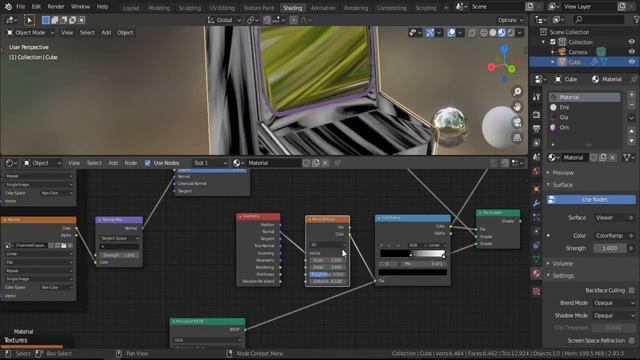The height and width of the screenshot is (360, 640).
Task: Select the Emi material slot
Action: coord(584,107)
